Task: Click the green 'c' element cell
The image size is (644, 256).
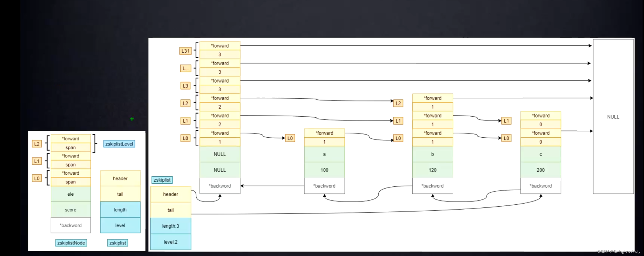Action: click(541, 154)
